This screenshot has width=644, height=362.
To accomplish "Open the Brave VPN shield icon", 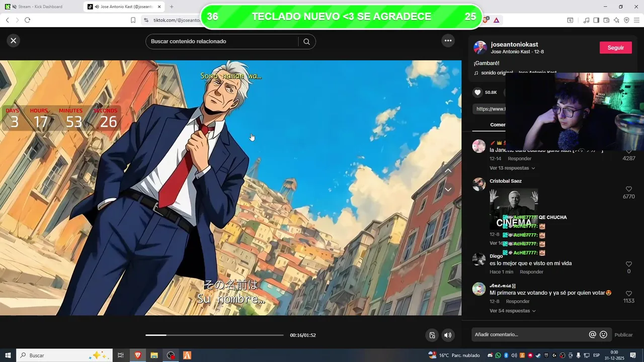I will pyautogui.click(x=626, y=20).
